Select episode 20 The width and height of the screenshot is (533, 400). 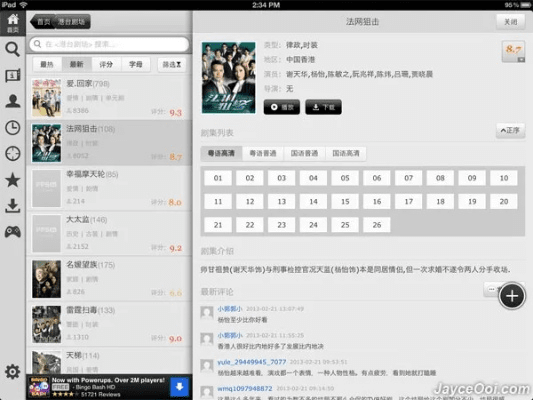(504, 202)
